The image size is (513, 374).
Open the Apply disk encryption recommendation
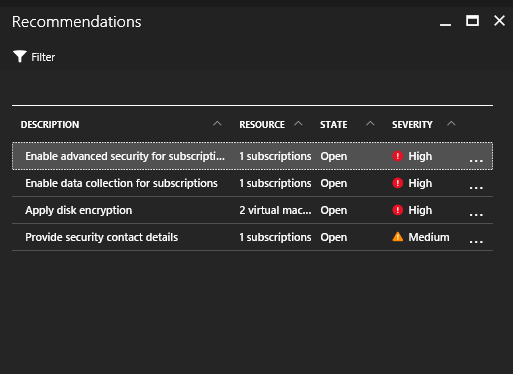point(252,210)
